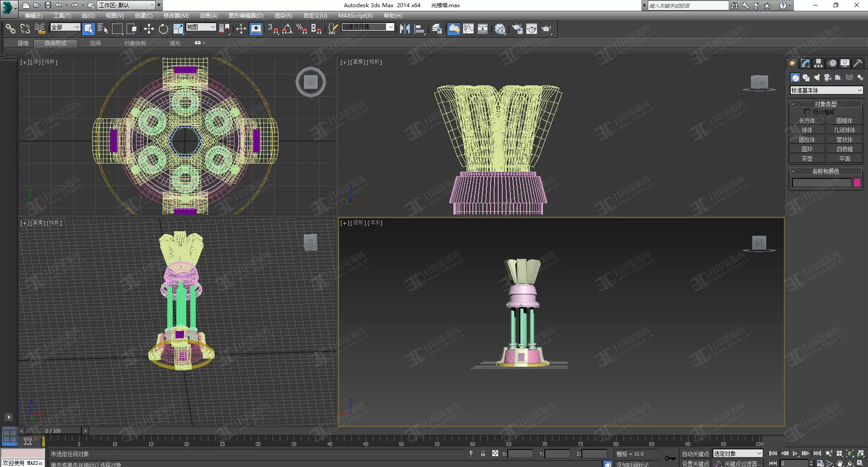868x467 pixels.
Task: Select the Lights category icon
Action: pyautogui.click(x=817, y=78)
